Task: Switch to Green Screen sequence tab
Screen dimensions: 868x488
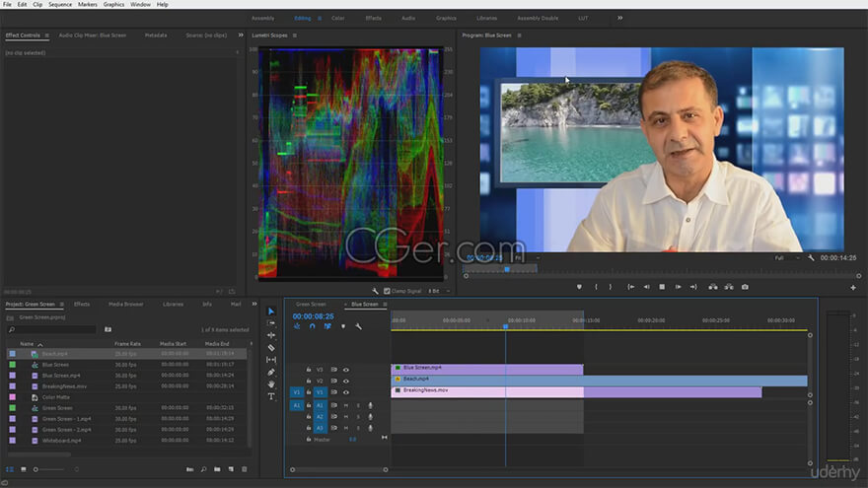Action: coord(311,305)
